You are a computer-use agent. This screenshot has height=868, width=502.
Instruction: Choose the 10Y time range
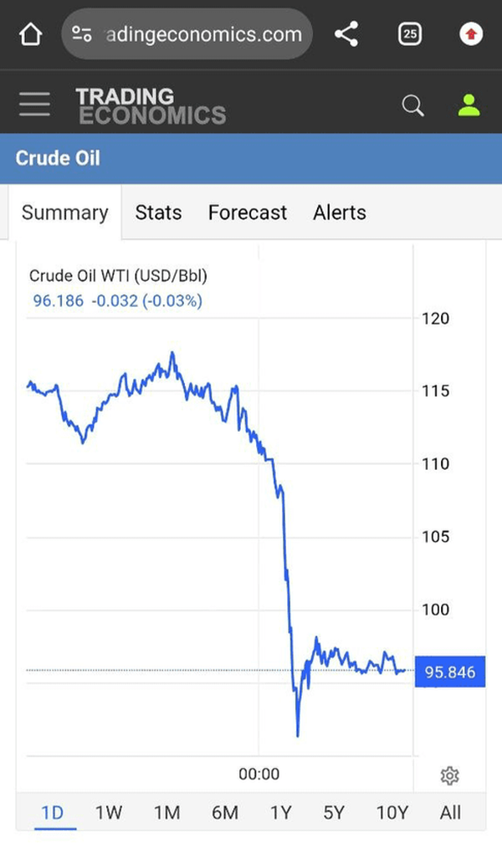pos(392,812)
